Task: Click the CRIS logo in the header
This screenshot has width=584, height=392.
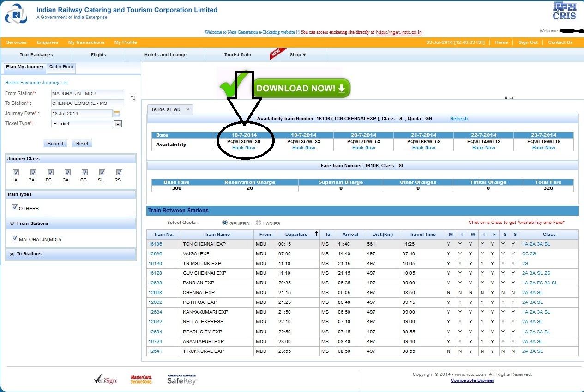Action: [565, 11]
